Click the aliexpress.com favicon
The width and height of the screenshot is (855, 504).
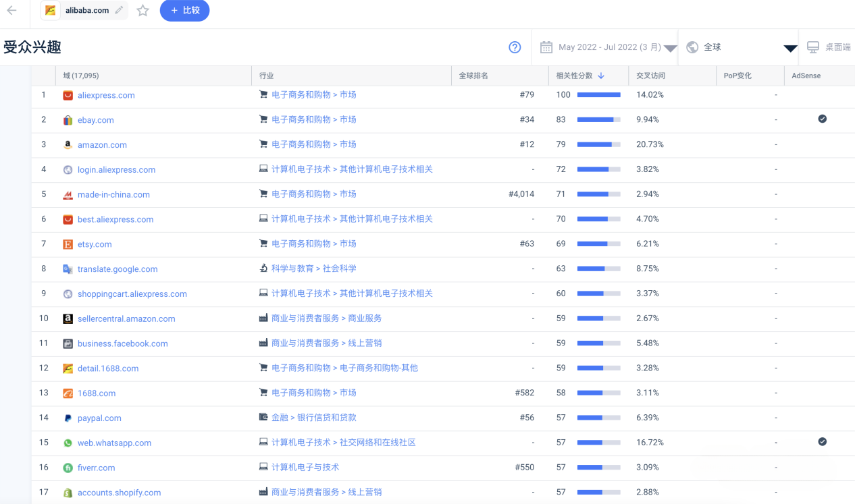tap(68, 95)
